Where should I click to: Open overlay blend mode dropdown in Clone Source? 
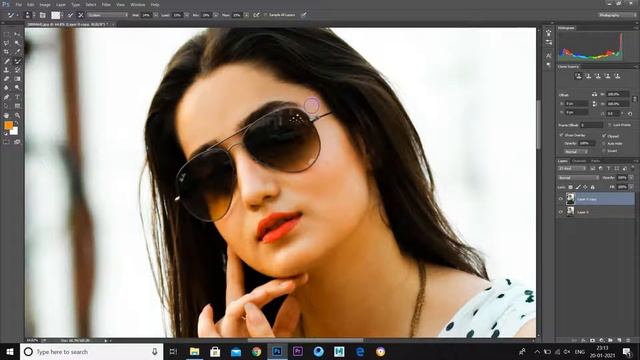point(576,151)
